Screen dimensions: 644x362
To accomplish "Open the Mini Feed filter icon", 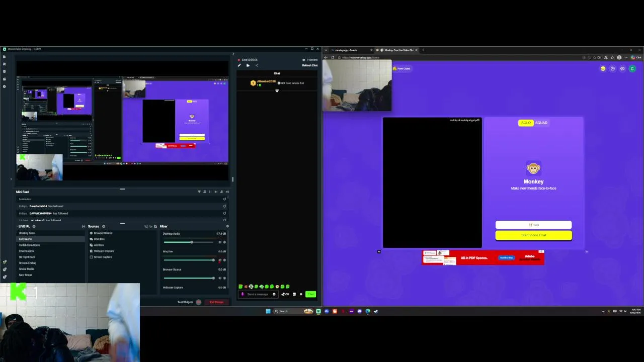I will point(199,192).
